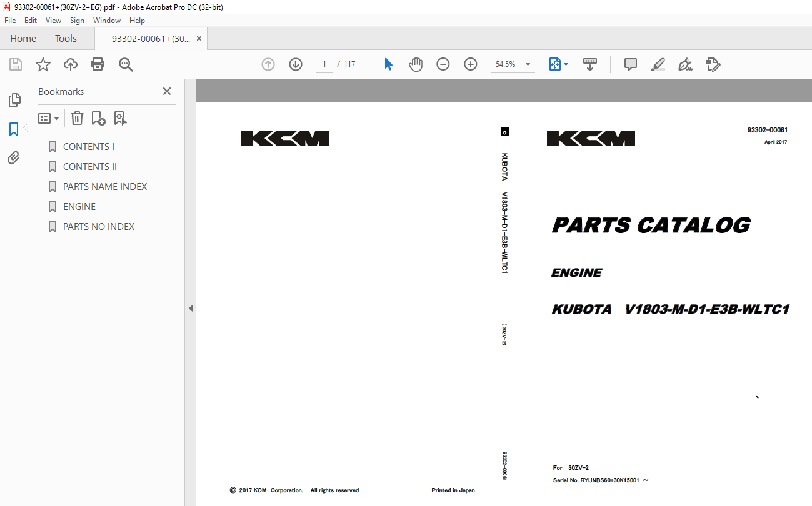812x506 pixels.
Task: Close the Bookmarks panel
Action: point(167,91)
